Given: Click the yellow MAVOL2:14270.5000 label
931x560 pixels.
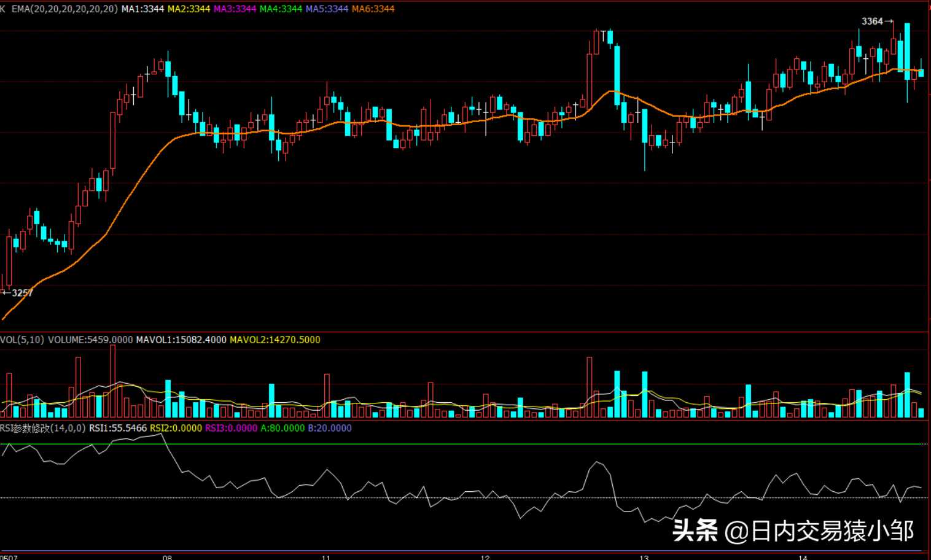Looking at the screenshot, I should coord(275,340).
